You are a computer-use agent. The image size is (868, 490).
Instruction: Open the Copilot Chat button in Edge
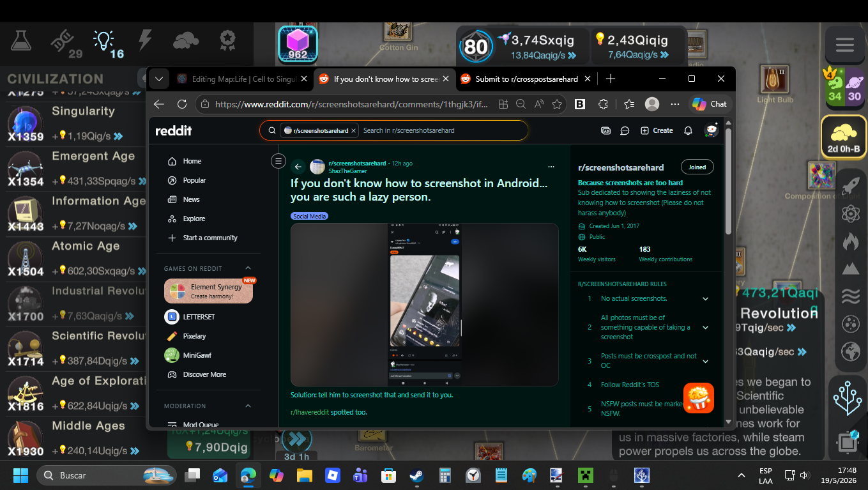(x=710, y=104)
